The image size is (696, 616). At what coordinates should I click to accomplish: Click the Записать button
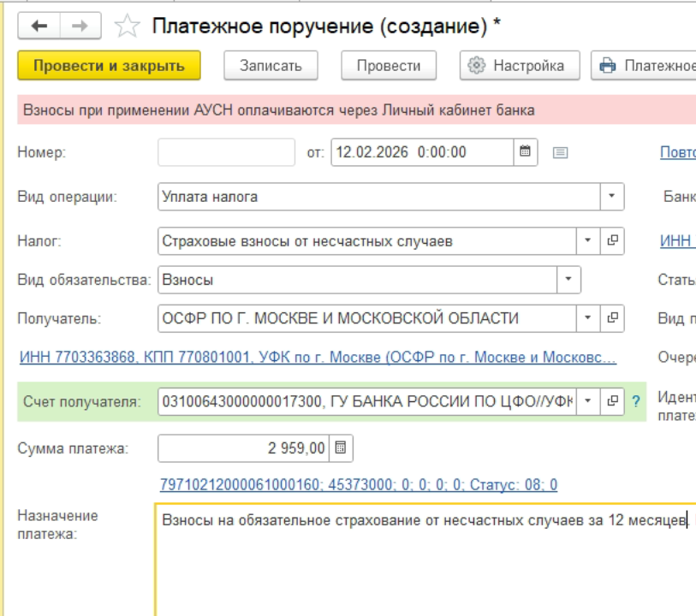[271, 66]
